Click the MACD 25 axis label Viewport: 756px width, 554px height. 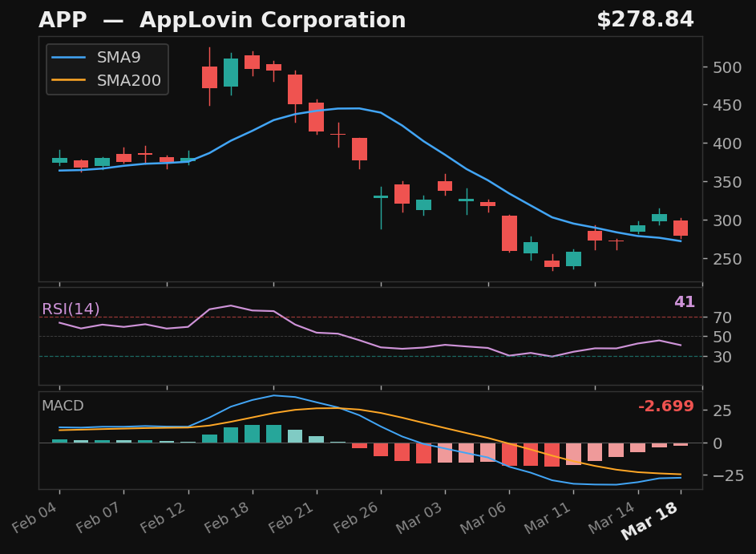click(x=722, y=410)
